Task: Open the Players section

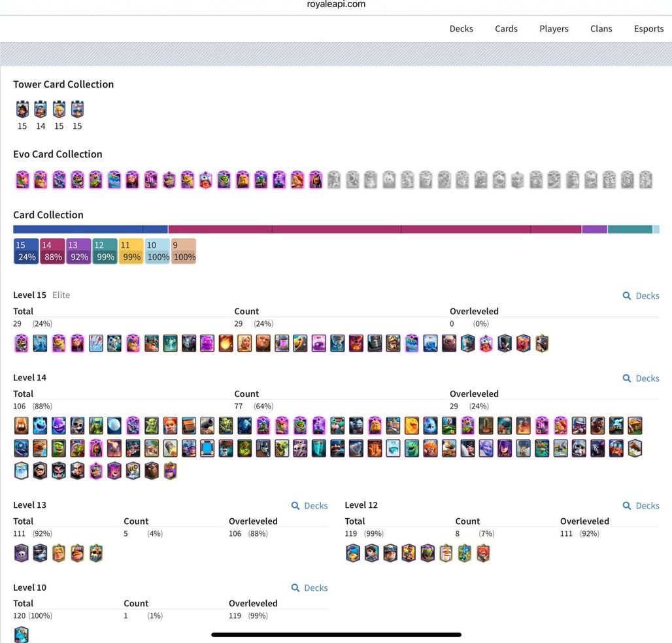Action: [554, 29]
